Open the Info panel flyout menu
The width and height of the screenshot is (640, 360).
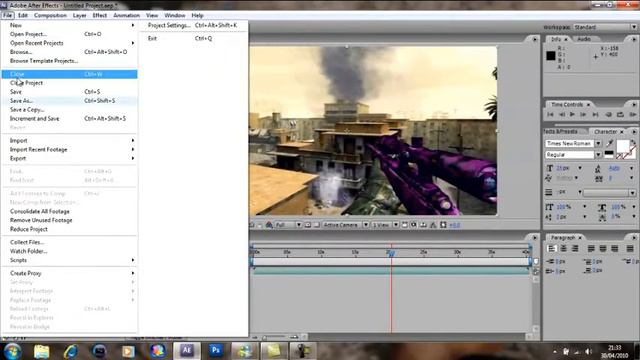point(634,39)
